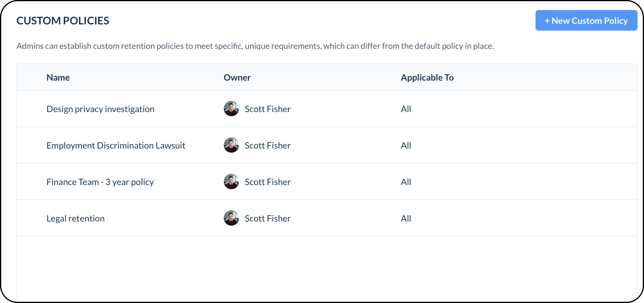This screenshot has height=303, width=644.
Task: Open the Legal retention policy
Action: pos(76,219)
